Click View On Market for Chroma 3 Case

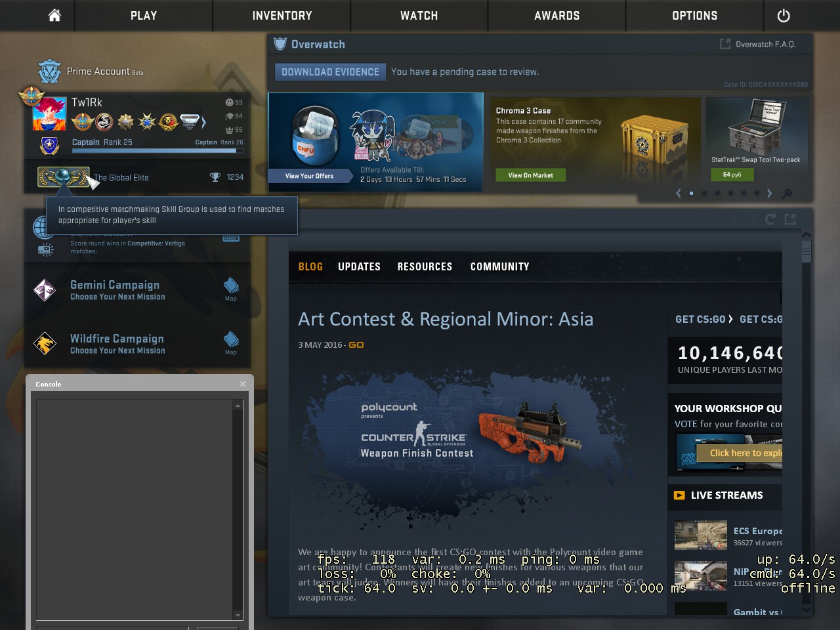click(x=531, y=175)
